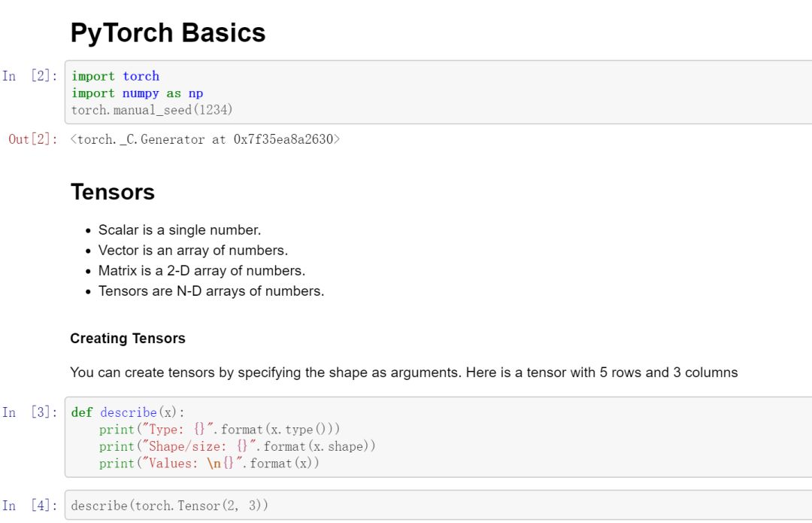Click the 'Vector is an array of numbers.' bullet
The image size is (812, 523).
193,251
